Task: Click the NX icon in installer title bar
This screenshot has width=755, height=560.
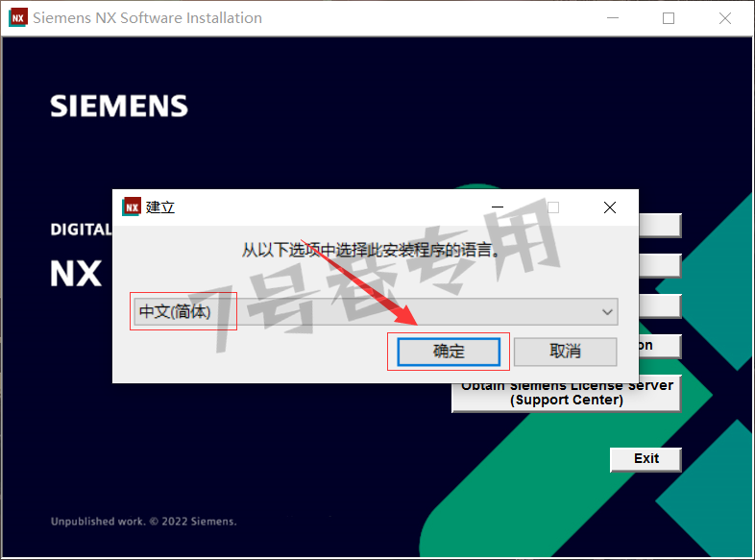Action: (18, 18)
